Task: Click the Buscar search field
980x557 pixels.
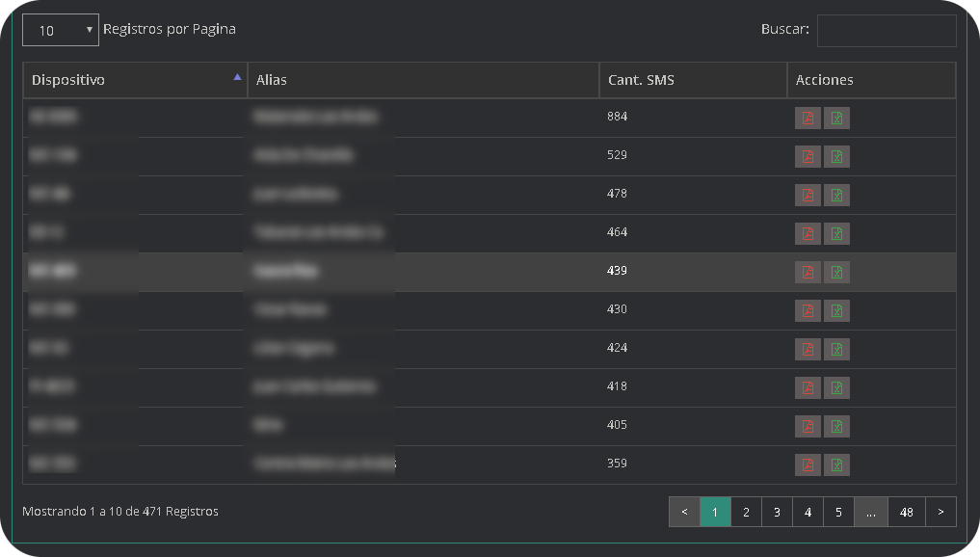Action: pos(886,30)
